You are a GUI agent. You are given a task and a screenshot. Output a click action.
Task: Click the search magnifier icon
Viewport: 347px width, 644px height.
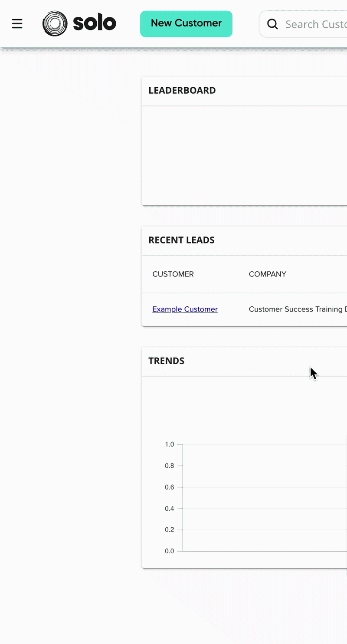click(272, 24)
